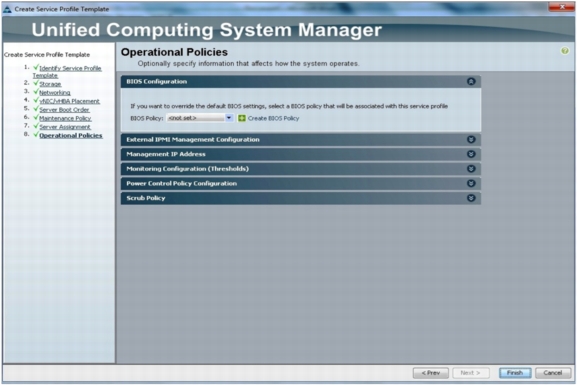Go to Server Assignment step
The height and width of the screenshot is (387, 578).
click(65, 127)
